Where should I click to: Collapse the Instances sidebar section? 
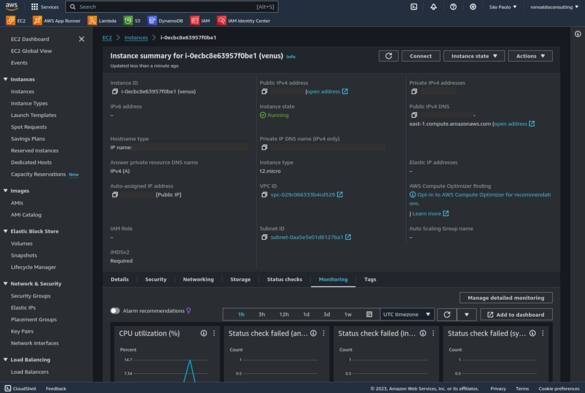(6, 79)
